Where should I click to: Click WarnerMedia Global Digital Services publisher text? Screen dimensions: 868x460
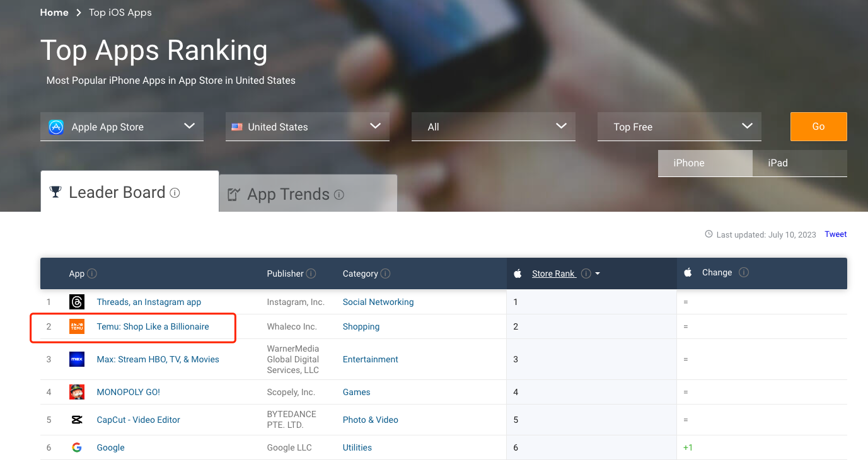pos(293,359)
